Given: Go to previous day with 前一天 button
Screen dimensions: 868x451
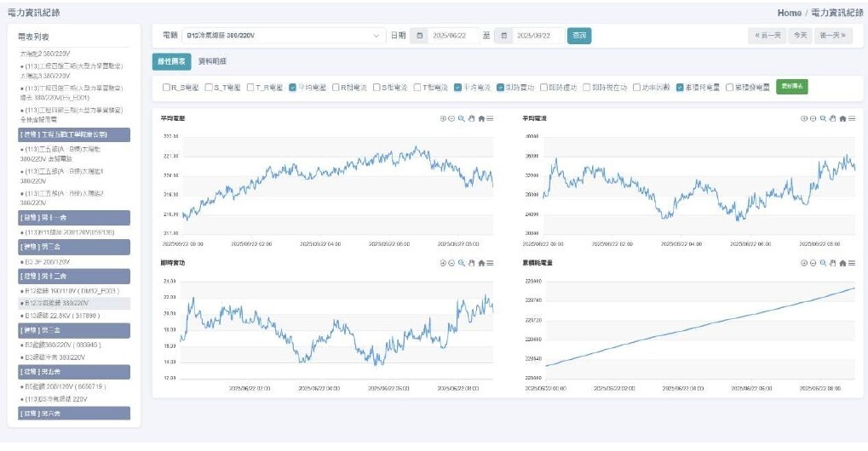Looking at the screenshot, I should pyautogui.click(x=766, y=36).
